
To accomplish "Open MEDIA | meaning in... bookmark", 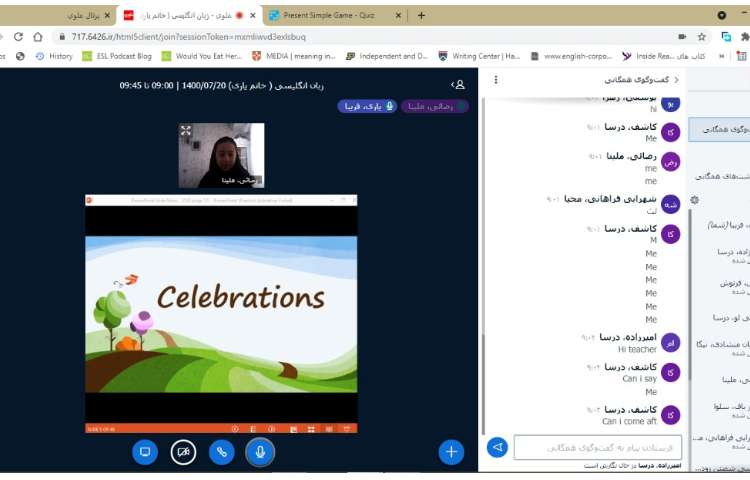I will coord(294,56).
